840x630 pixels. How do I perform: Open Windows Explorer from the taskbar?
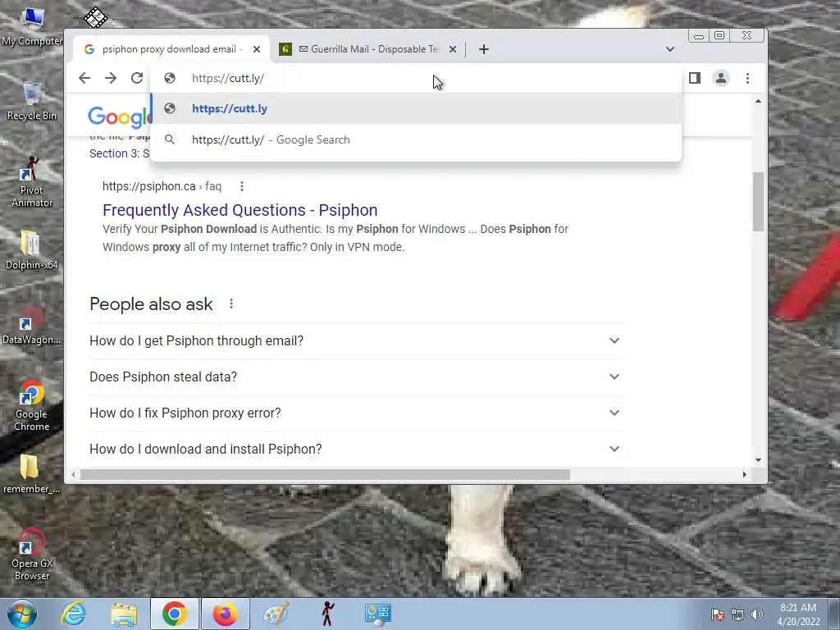[x=124, y=614]
